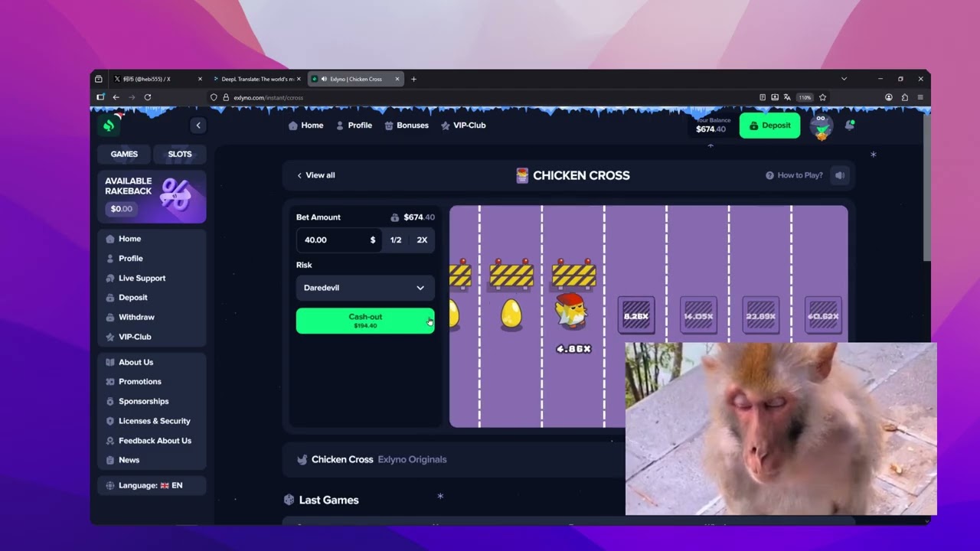Click the wallet icon beside $674.40 balance
980x551 pixels.
(x=395, y=217)
